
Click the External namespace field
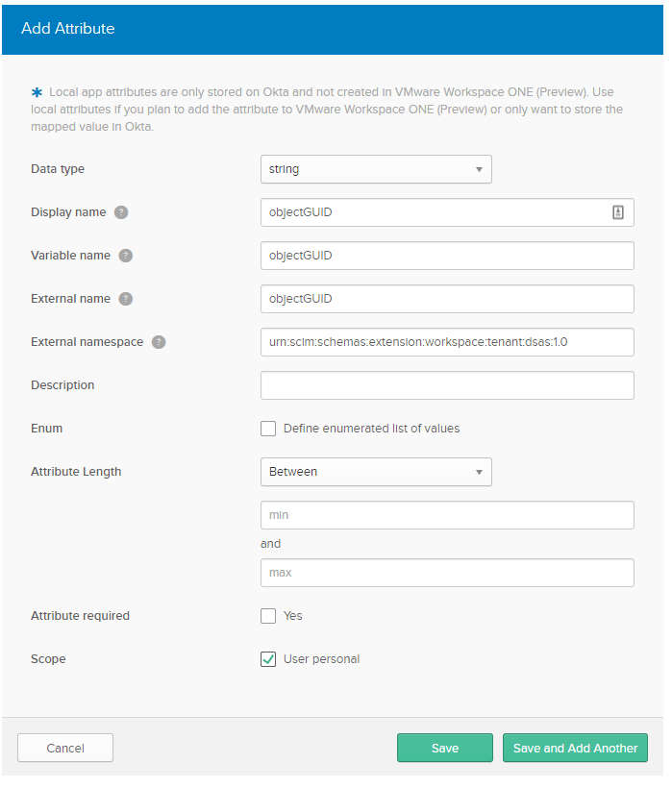click(x=447, y=342)
